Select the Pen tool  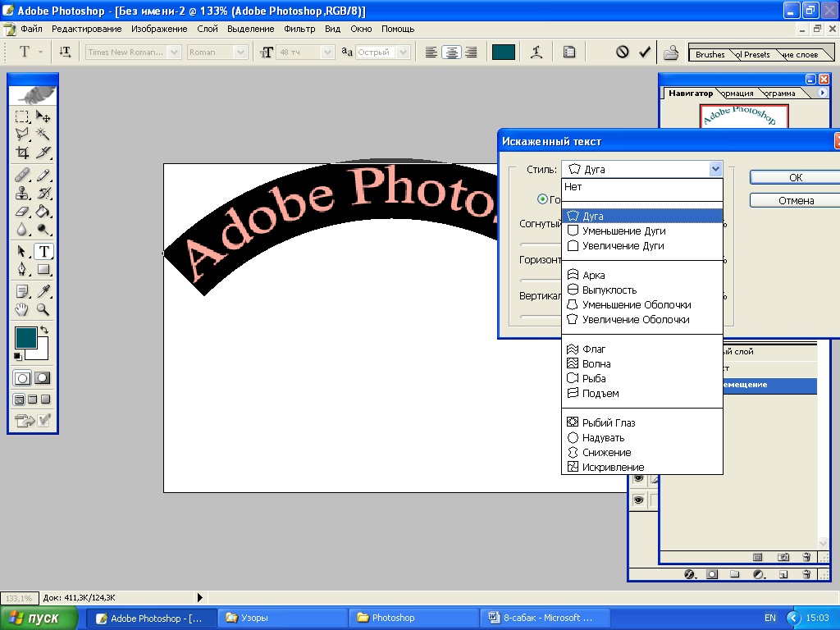click(x=22, y=269)
